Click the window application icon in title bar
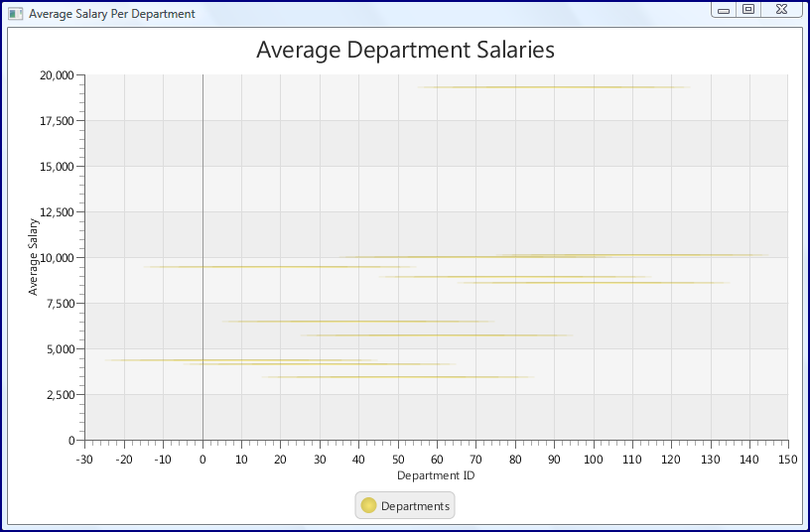Image resolution: width=810 pixels, height=532 pixels. click(16, 14)
